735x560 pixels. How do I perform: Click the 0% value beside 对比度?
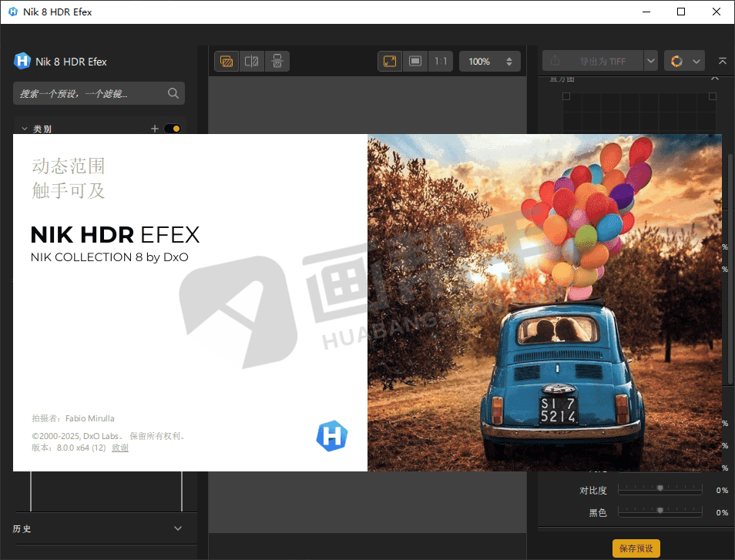tap(722, 490)
